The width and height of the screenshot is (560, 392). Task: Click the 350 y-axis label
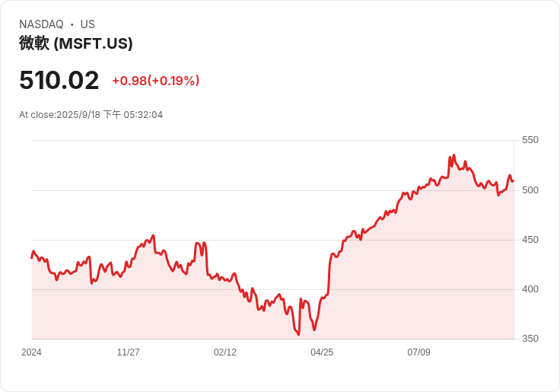pos(530,339)
